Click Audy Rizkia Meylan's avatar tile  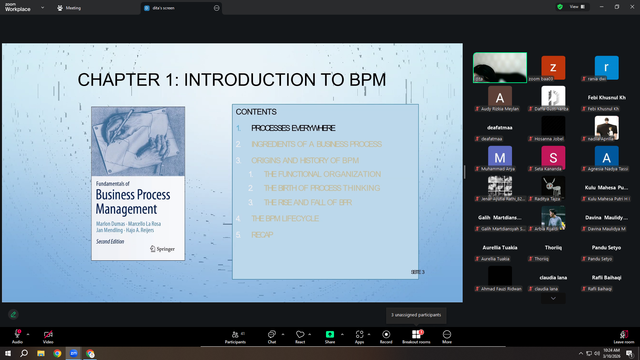[500, 98]
